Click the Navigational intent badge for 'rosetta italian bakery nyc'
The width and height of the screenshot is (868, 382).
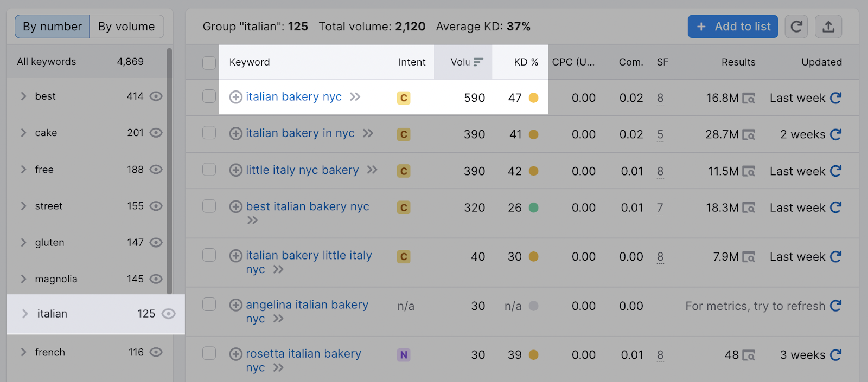403,354
